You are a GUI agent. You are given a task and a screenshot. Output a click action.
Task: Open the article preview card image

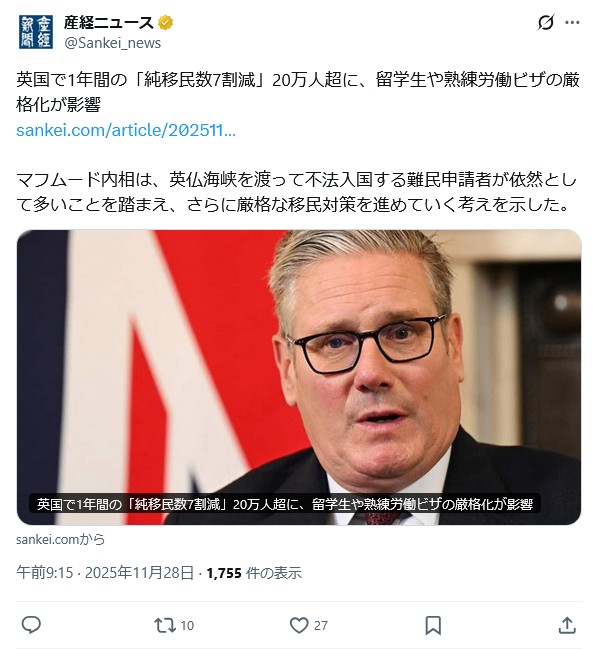click(x=299, y=377)
